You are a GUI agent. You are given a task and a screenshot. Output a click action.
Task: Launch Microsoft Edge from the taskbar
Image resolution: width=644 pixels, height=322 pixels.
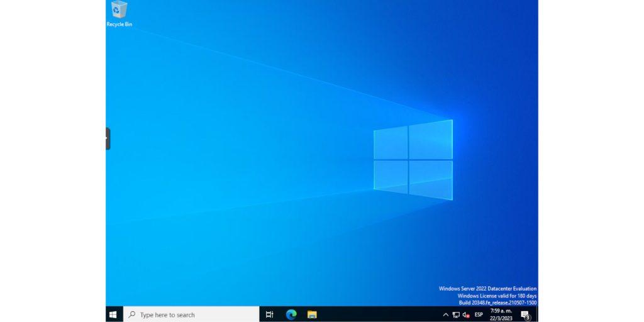(291, 314)
